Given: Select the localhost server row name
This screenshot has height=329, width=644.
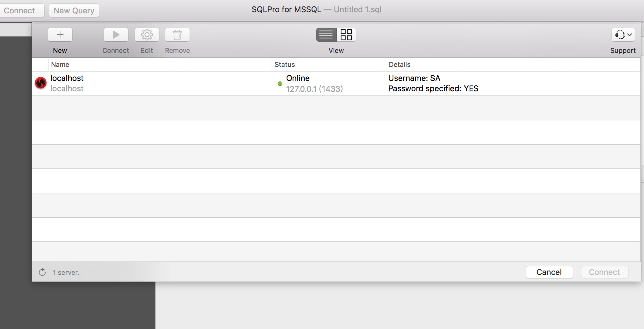Looking at the screenshot, I should 67,78.
